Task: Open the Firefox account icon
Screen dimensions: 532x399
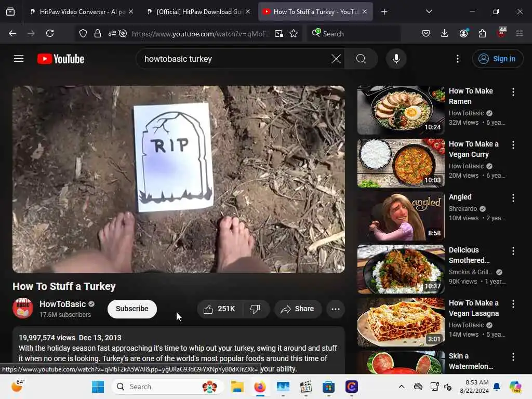Action: coord(464,33)
